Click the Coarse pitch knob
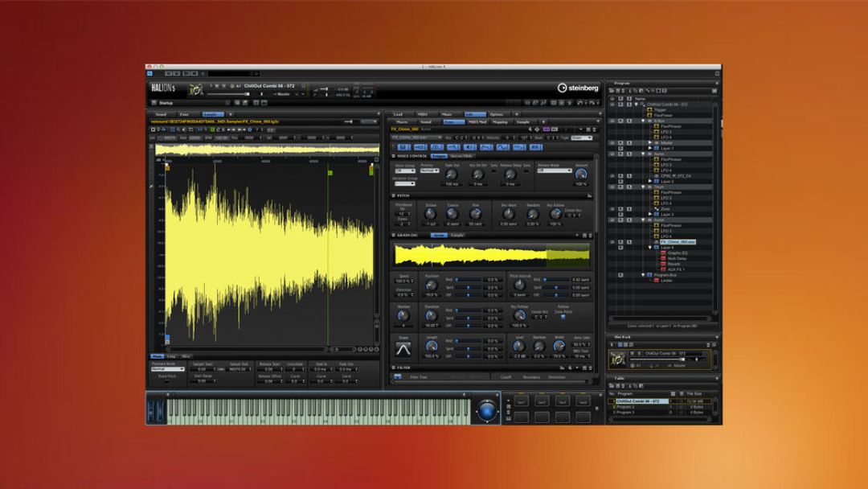Viewport: 868px width, 489px height. tap(452, 214)
